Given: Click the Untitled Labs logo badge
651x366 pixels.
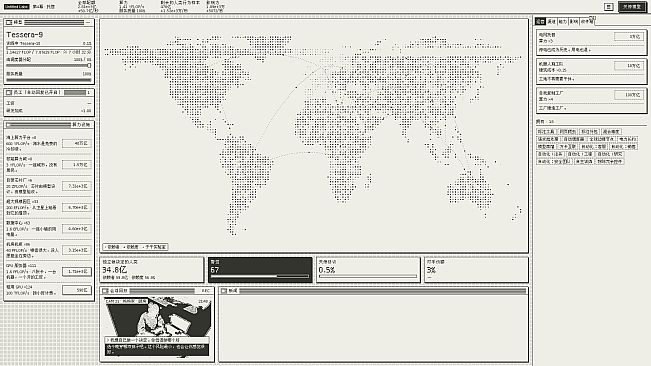Looking at the screenshot, I should click(17, 7).
